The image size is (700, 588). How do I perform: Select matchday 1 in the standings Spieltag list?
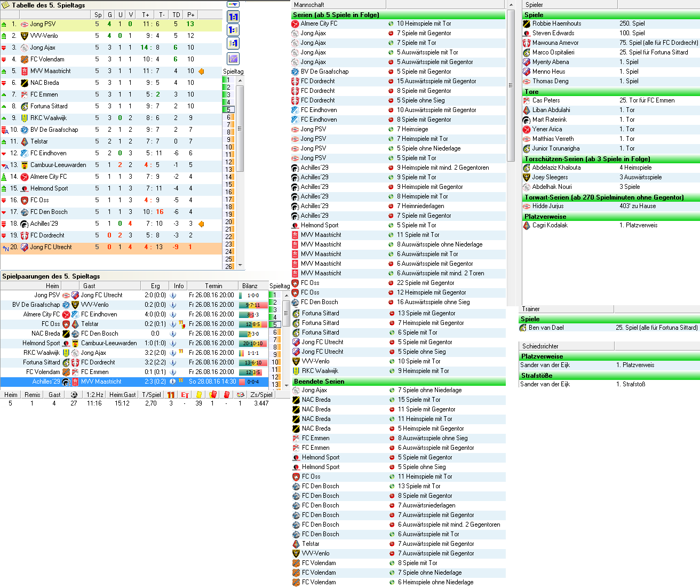pos(228,80)
